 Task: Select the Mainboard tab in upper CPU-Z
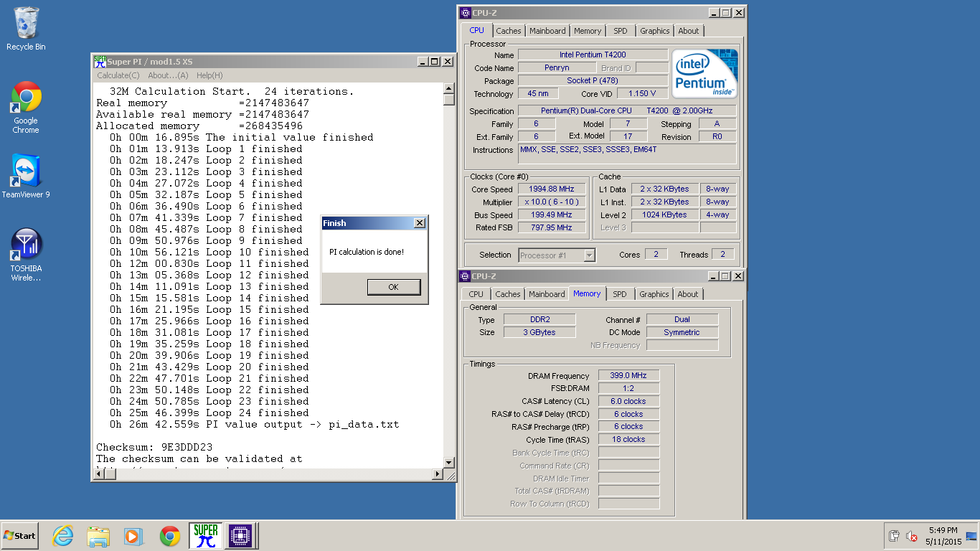point(547,31)
